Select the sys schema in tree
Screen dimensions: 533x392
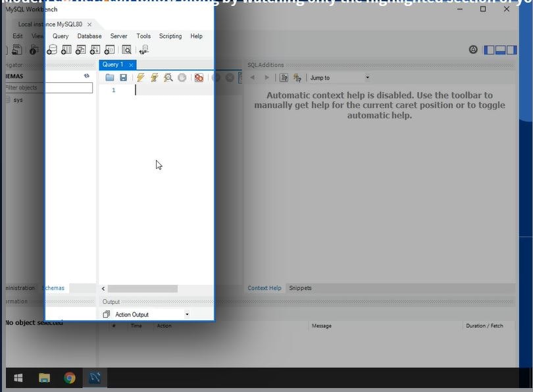tap(18, 100)
